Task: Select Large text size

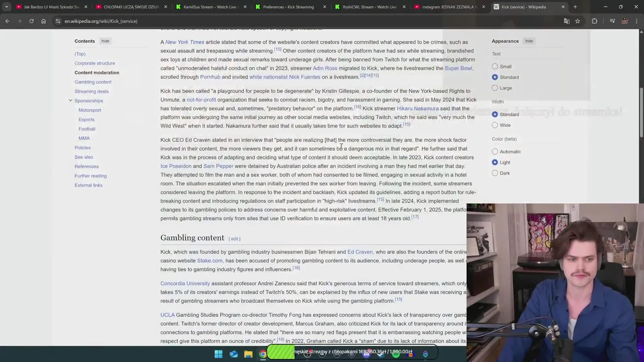Action: tap(495, 88)
